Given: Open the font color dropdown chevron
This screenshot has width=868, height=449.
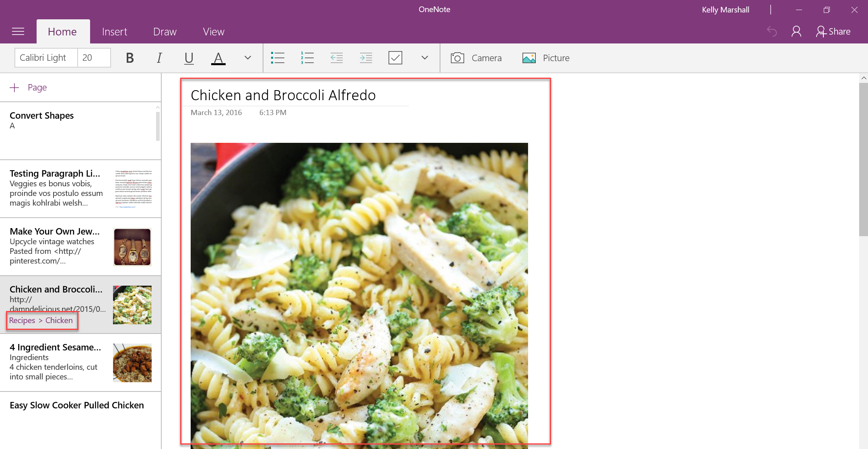Looking at the screenshot, I should click(x=247, y=58).
